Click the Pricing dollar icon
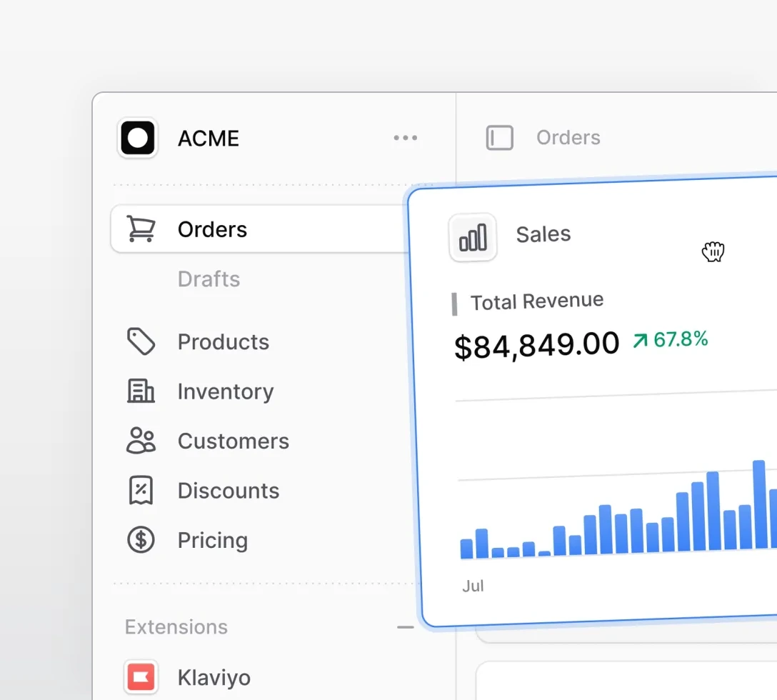The width and height of the screenshot is (777, 700). [141, 540]
